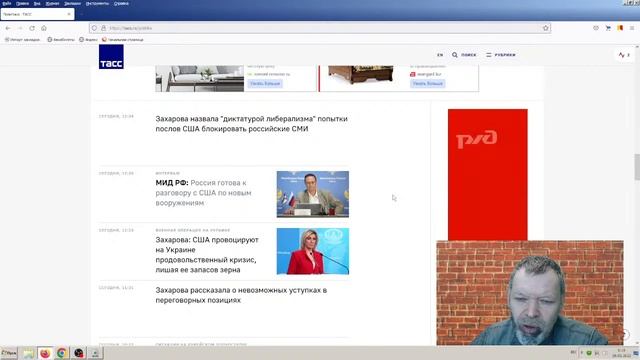640x360 pixels.
Task: Open headline on impossible negotiation concessions
Action: pyautogui.click(x=241, y=295)
